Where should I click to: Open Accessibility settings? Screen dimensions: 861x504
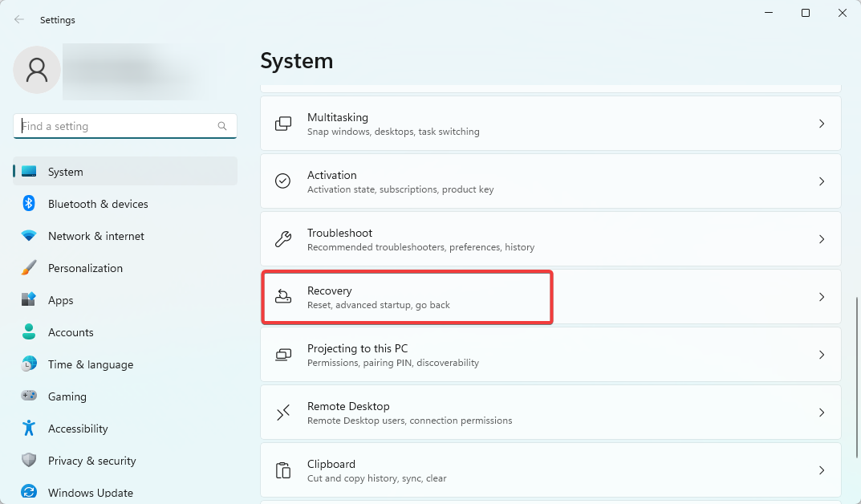pyautogui.click(x=125, y=429)
